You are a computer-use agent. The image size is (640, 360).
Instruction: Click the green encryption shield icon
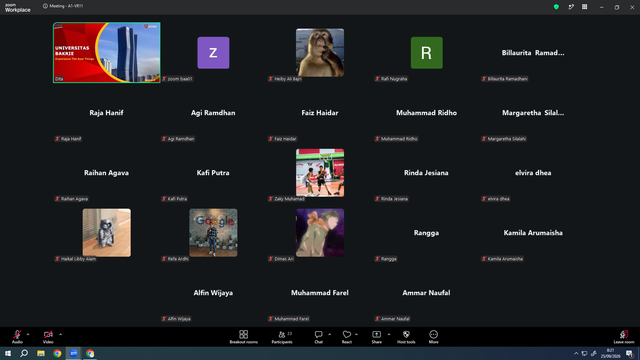[x=556, y=7]
